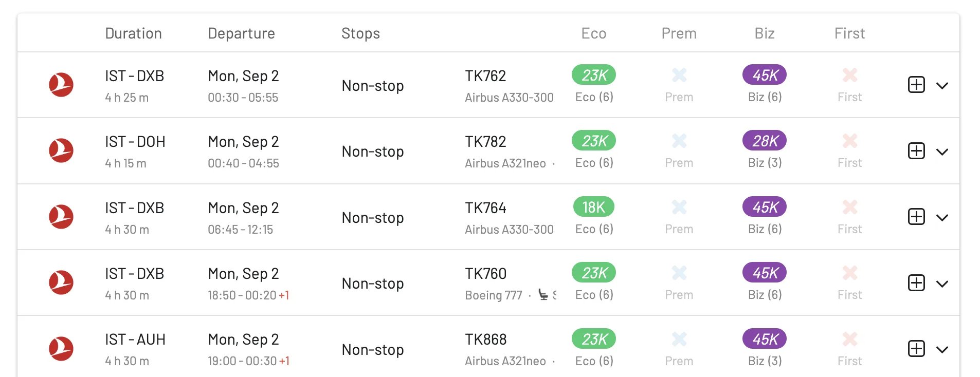This screenshot has width=980, height=377.
Task: Select the 23K Eco award on TK868
Action: coord(594,339)
